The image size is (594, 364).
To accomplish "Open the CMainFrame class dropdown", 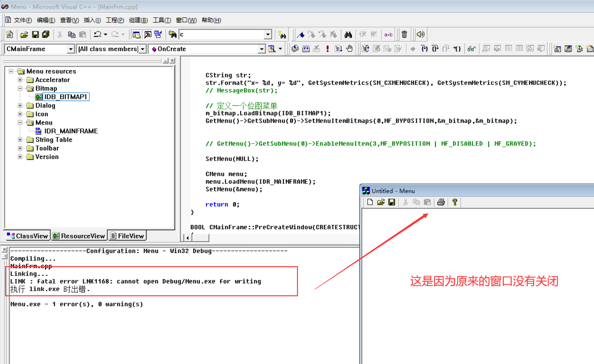I will click(71, 49).
